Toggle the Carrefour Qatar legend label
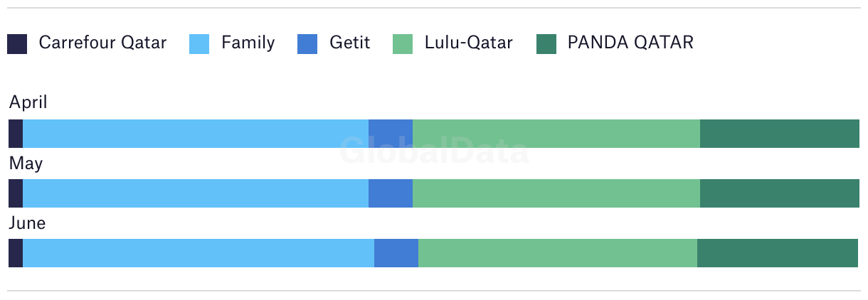The width and height of the screenshot is (868, 300). [102, 43]
